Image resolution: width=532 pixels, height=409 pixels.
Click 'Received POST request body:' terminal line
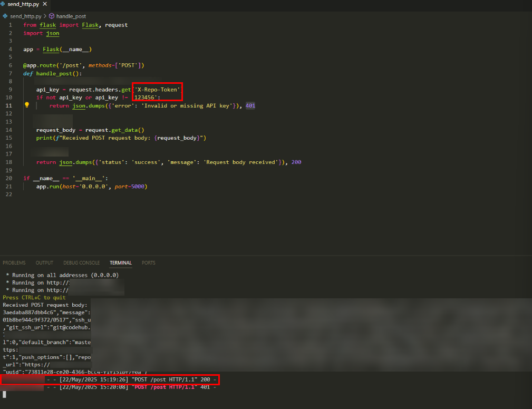tap(45, 305)
